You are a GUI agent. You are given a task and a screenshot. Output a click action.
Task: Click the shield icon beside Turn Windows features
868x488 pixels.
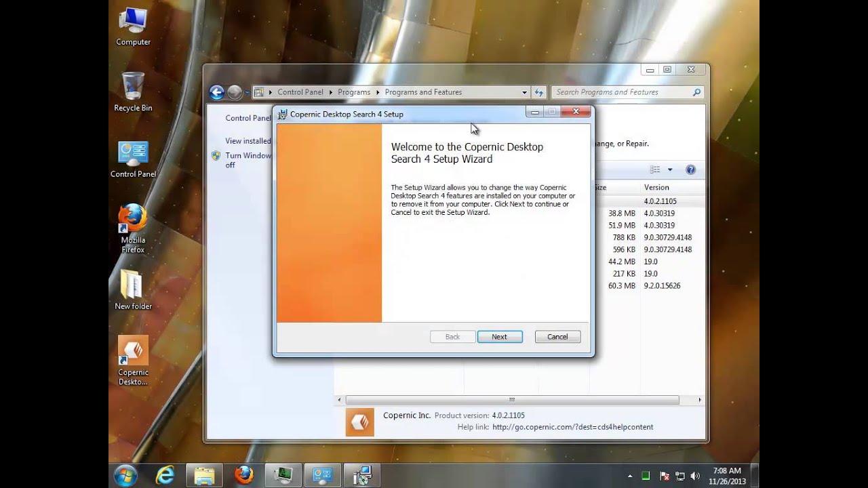[216, 155]
